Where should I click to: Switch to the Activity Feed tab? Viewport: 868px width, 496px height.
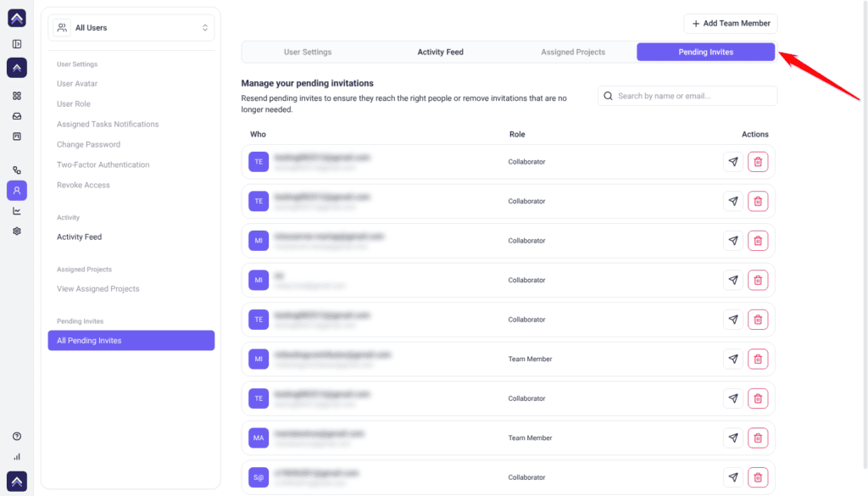(x=440, y=52)
